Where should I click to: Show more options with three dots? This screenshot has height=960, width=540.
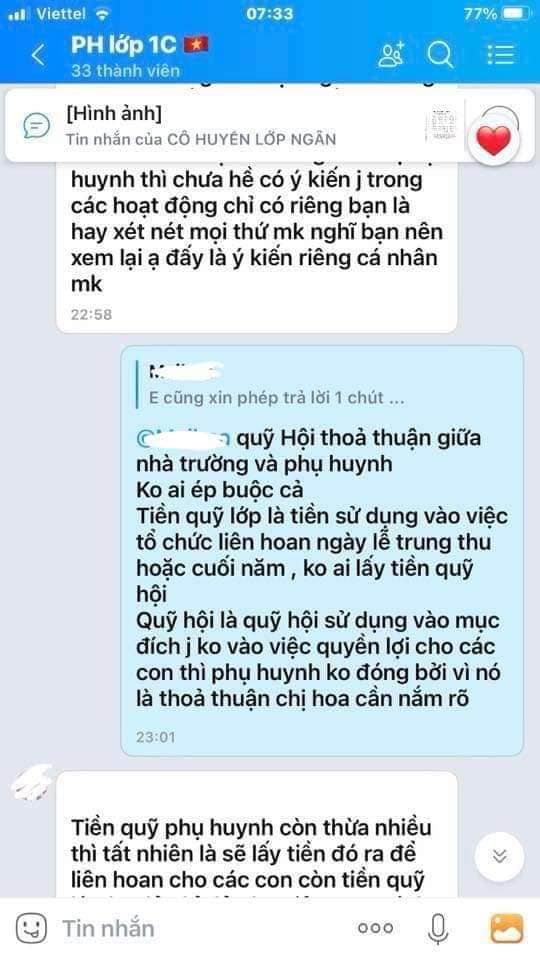click(x=375, y=929)
